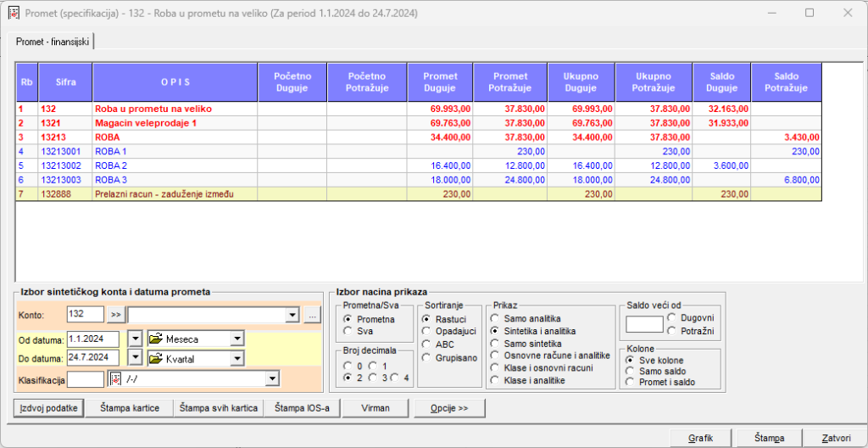Image resolution: width=868 pixels, height=448 pixels.
Task: Click the Saldo veći od input field
Action: pos(643,323)
